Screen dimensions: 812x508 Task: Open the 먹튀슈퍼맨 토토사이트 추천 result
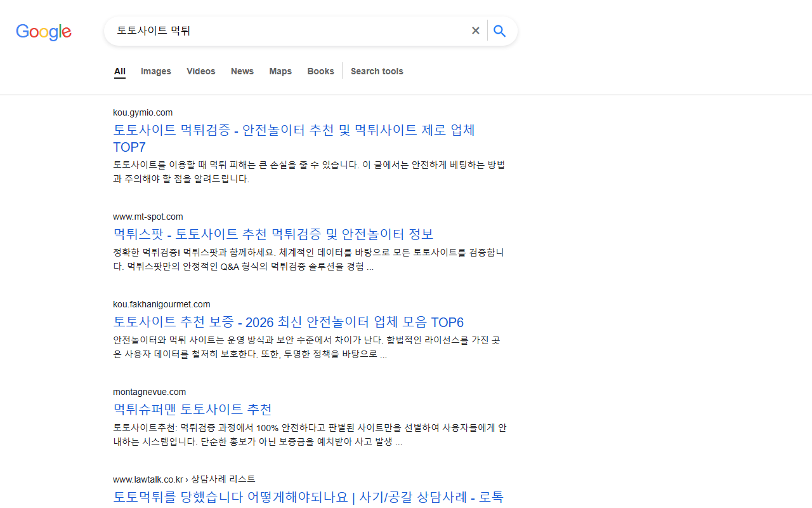point(192,409)
